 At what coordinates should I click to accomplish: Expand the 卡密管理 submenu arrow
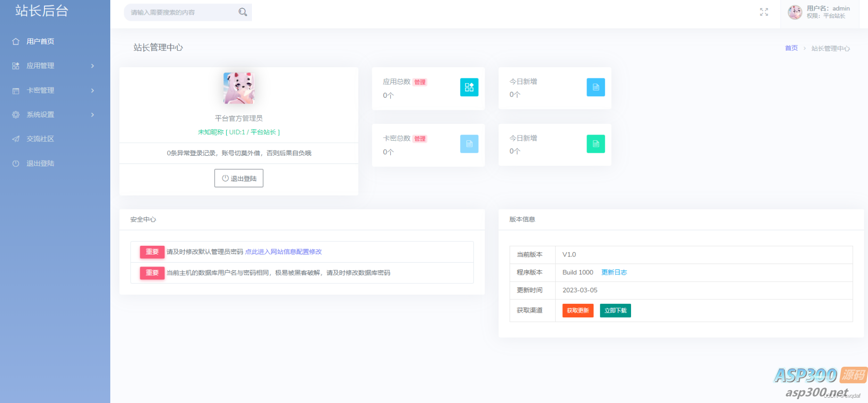point(92,90)
